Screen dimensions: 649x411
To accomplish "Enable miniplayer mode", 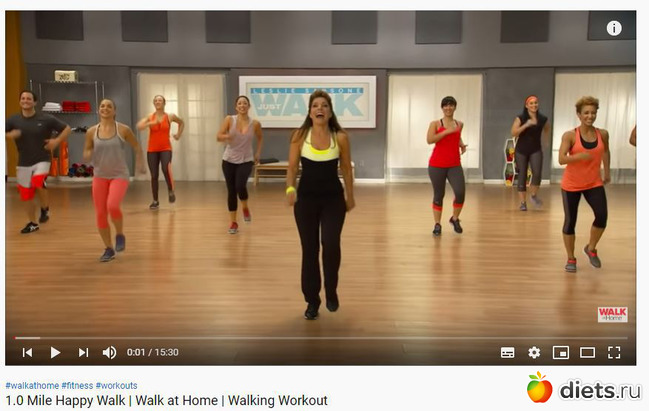I will 561,352.
